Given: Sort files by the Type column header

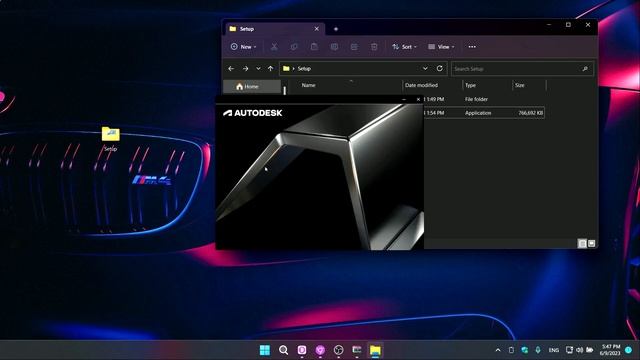Looking at the screenshot, I should click(471, 85).
